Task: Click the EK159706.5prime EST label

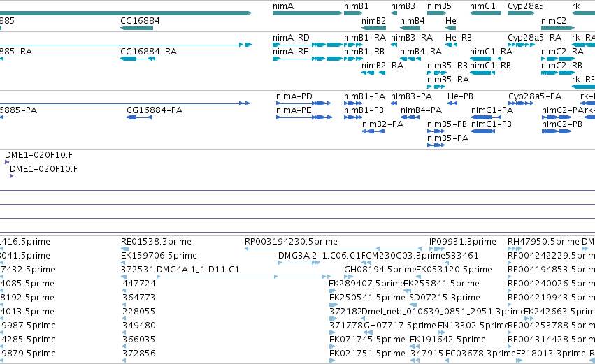Action: click(159, 256)
